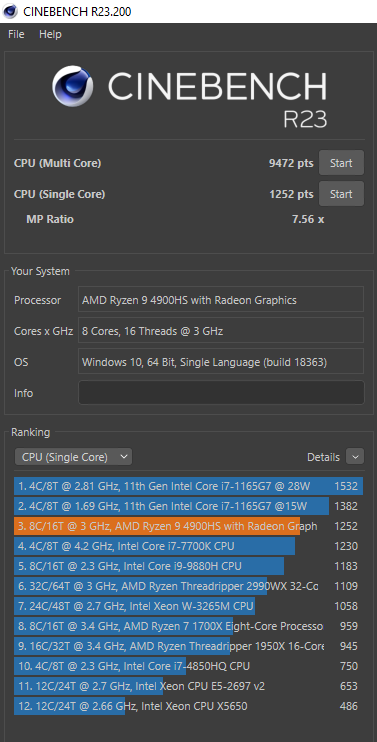This screenshot has height=742, width=377.
Task: Click the Cinebench icon in title bar
Action: (10, 11)
